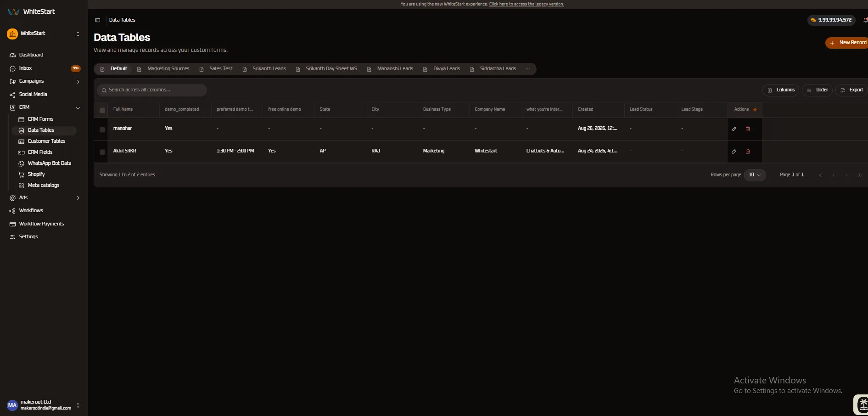Edit the manohar record with the pencil icon
The image size is (868, 416).
click(x=734, y=129)
